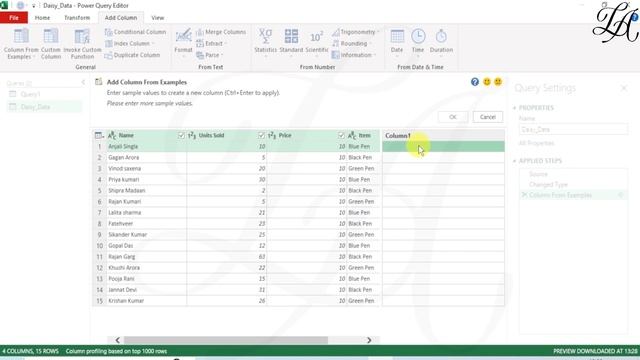Select Invoke Custom Function
640x360 pixels.
82,44
